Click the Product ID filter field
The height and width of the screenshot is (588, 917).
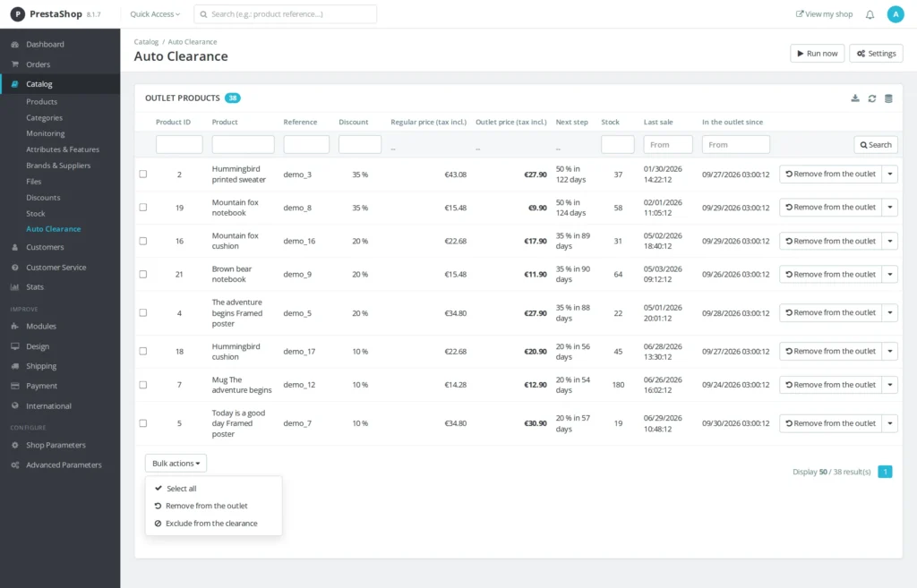[179, 144]
